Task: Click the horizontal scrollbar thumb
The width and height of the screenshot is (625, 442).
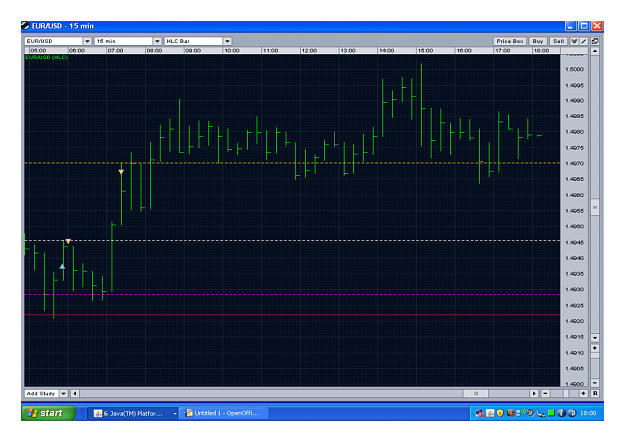Action: click(476, 393)
